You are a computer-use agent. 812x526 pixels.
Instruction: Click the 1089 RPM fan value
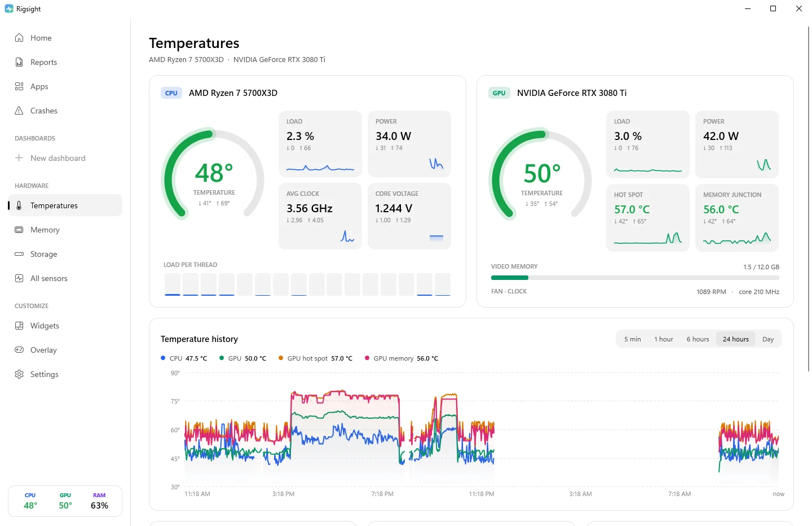point(711,292)
